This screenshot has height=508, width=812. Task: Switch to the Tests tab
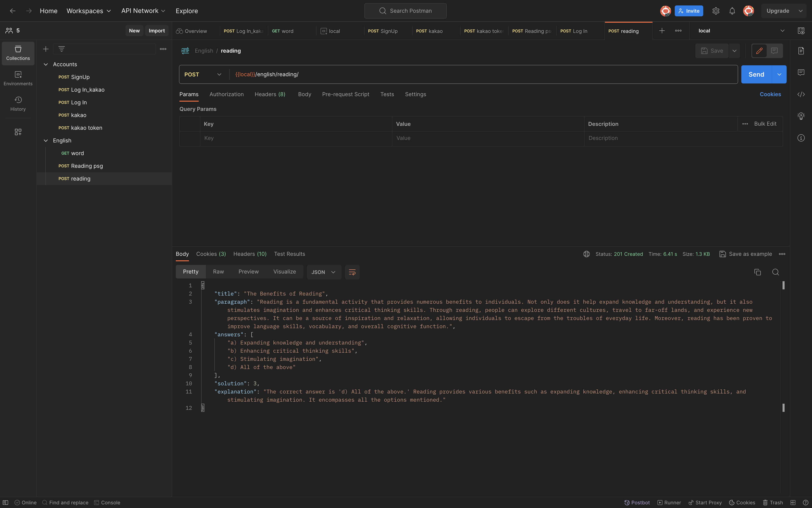387,94
